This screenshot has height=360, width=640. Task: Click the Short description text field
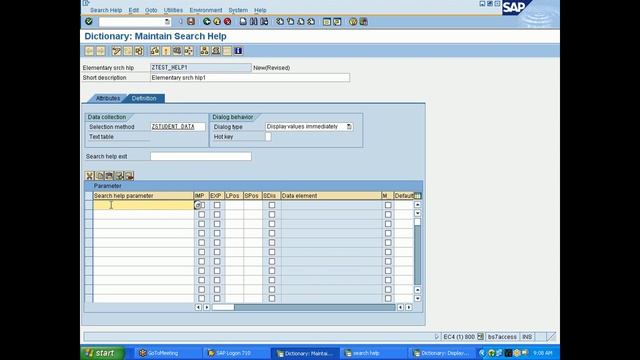250,78
